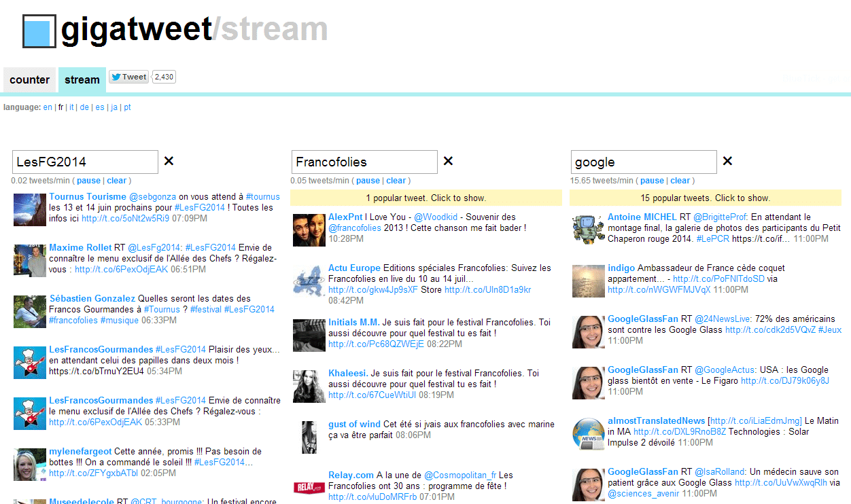The width and height of the screenshot is (851, 504).
Task: Clear the google stream
Action: pyautogui.click(x=680, y=181)
